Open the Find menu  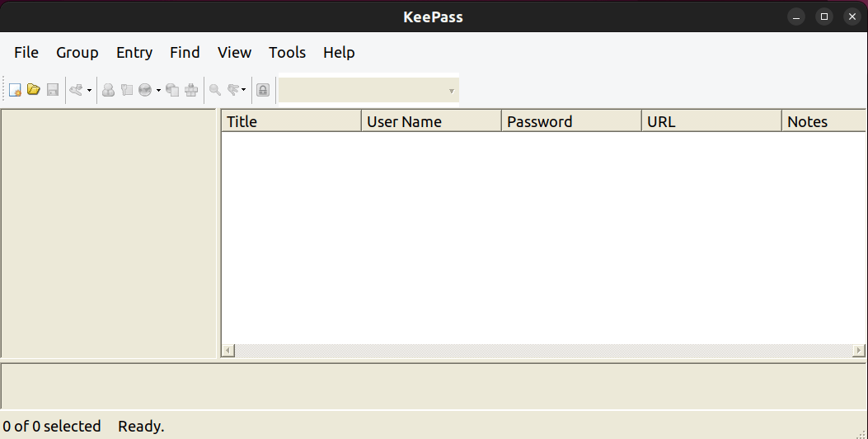pos(185,52)
